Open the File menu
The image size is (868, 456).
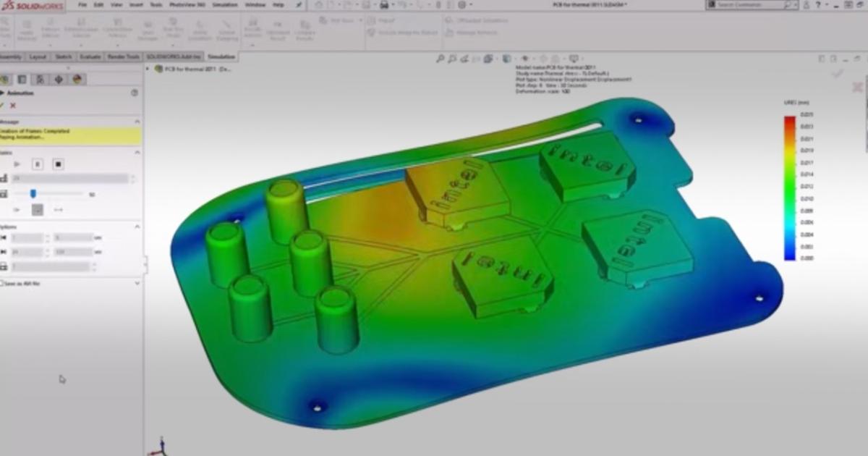[x=81, y=5]
